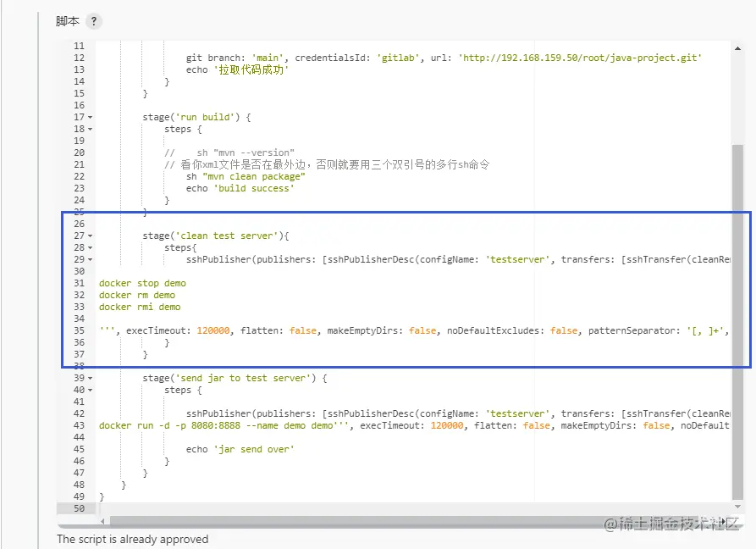Viewport: 756px width, 549px height.
Task: Collapse the fold arrow on line 28
Action: 90,248
